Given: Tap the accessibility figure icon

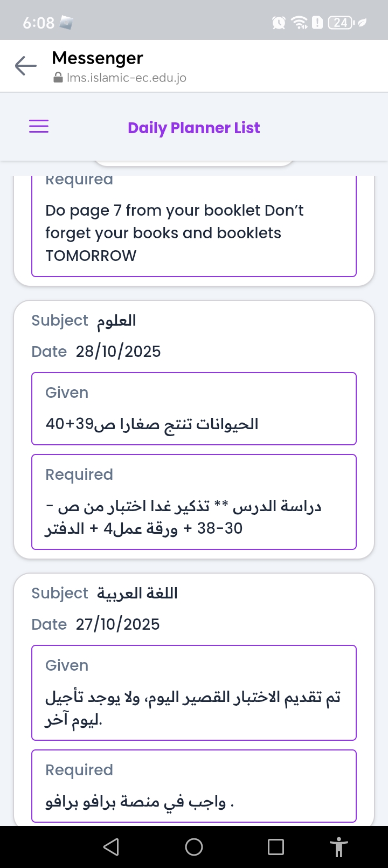Looking at the screenshot, I should coord(338,847).
